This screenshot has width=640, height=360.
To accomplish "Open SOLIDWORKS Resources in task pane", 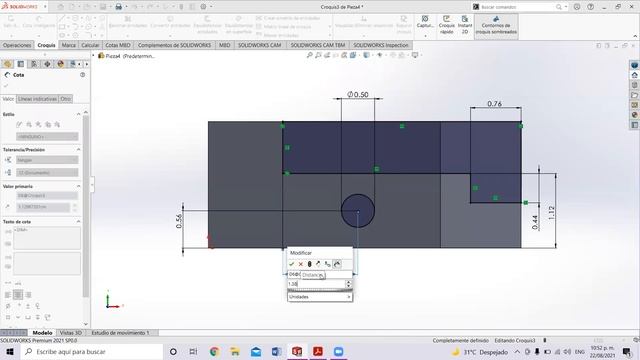I will [634, 75].
